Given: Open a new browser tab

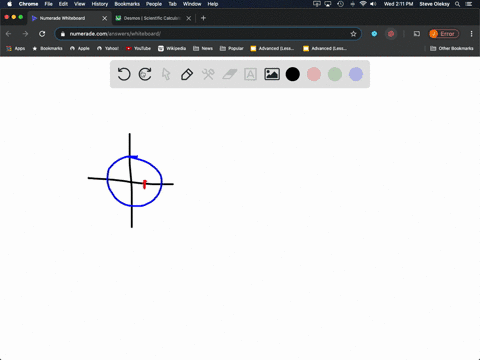Looking at the screenshot, I should coord(203,18).
